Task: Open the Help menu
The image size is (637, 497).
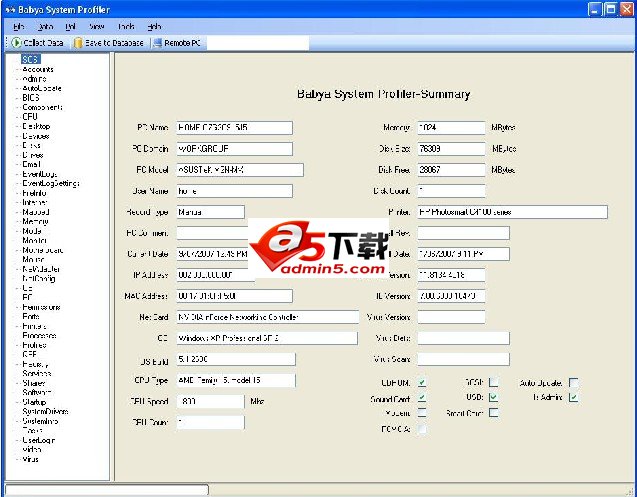Action: pyautogui.click(x=154, y=26)
